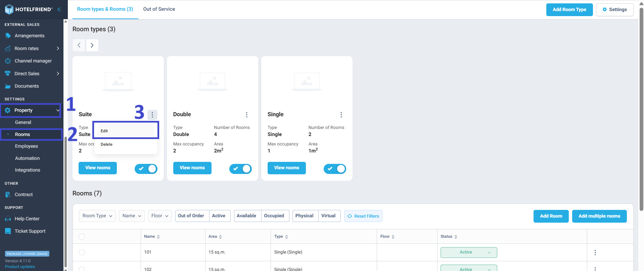Toggle off the Suite room type switch

coord(146,169)
